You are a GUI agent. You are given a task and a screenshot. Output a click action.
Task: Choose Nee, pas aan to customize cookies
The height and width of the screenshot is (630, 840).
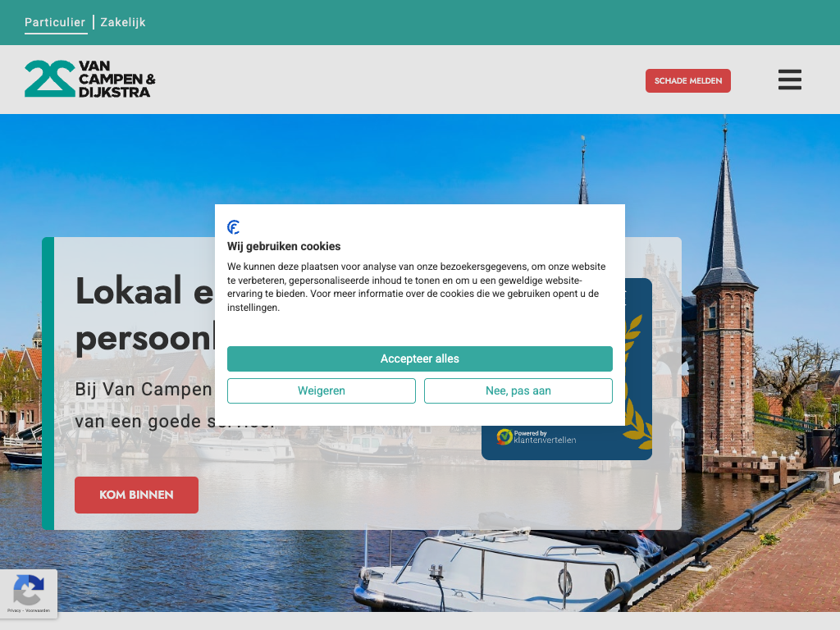[518, 390]
